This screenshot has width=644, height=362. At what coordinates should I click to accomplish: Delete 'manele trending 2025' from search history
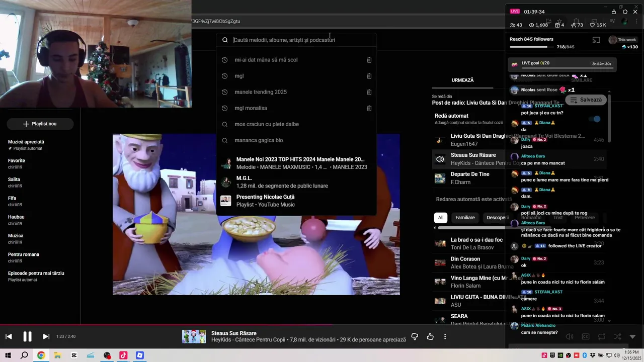[369, 92]
